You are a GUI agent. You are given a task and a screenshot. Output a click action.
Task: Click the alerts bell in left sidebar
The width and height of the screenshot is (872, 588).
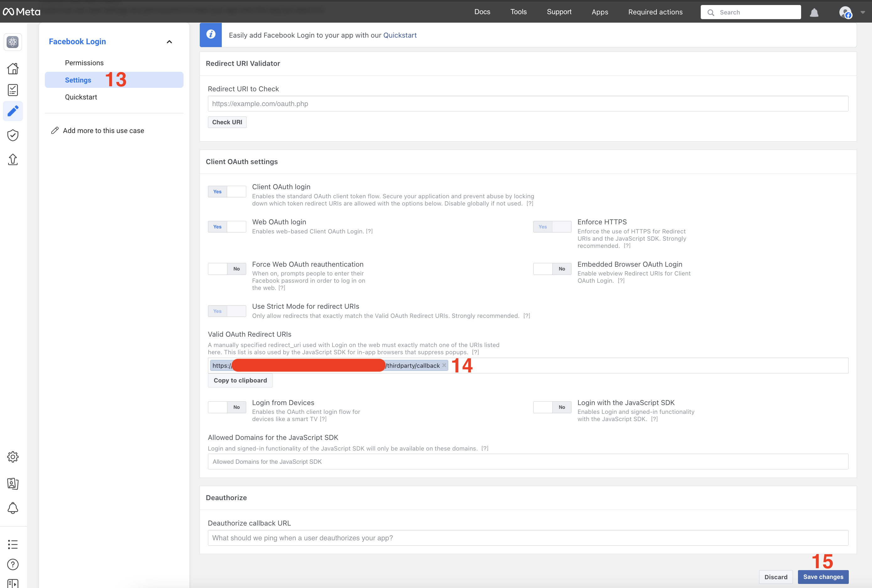(x=13, y=508)
